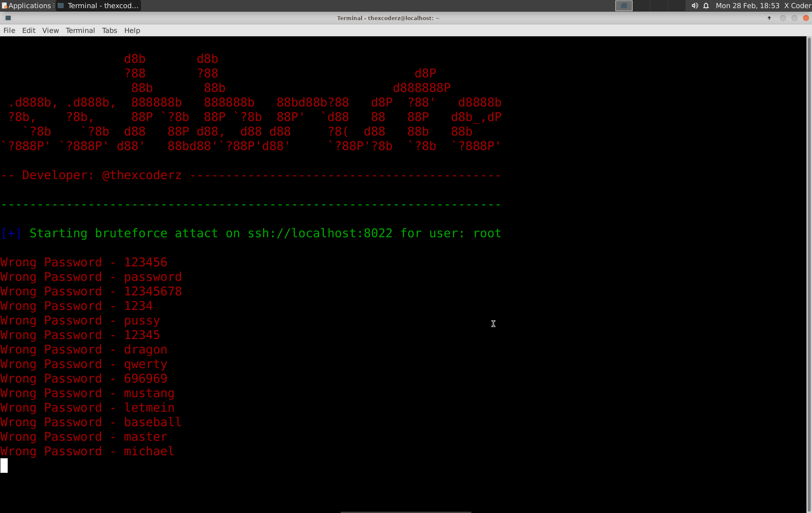The height and width of the screenshot is (513, 812).
Task: Click the 'Wrong Password - 696969' line
Action: (84, 379)
